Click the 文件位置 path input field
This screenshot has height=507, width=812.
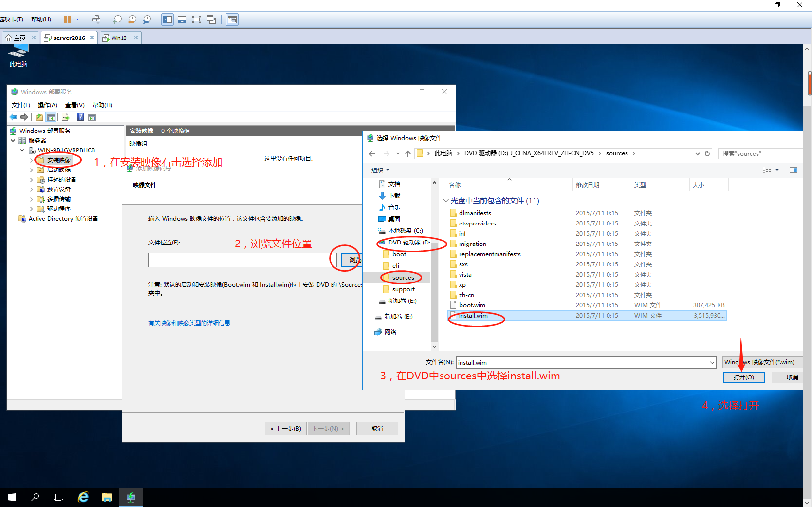pyautogui.click(x=242, y=260)
